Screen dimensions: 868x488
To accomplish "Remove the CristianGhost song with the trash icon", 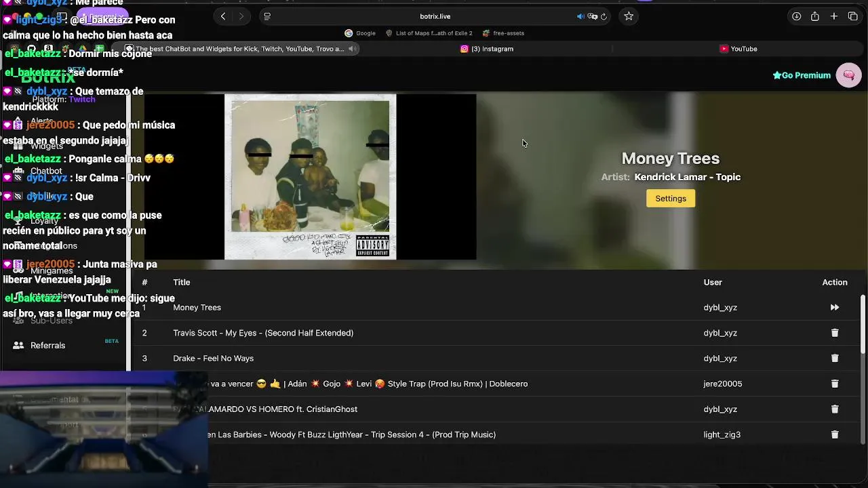I will click(x=835, y=409).
